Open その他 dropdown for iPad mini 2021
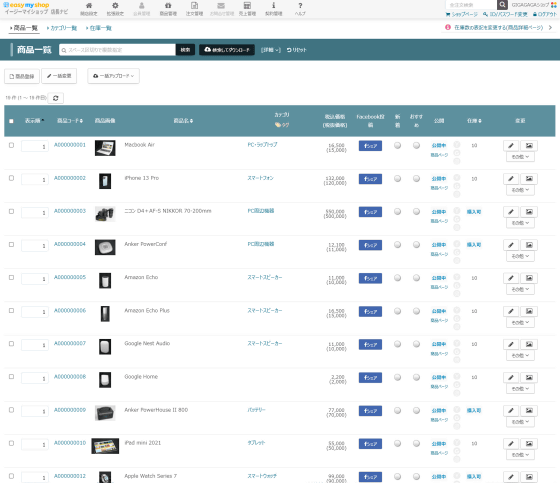 (520, 455)
